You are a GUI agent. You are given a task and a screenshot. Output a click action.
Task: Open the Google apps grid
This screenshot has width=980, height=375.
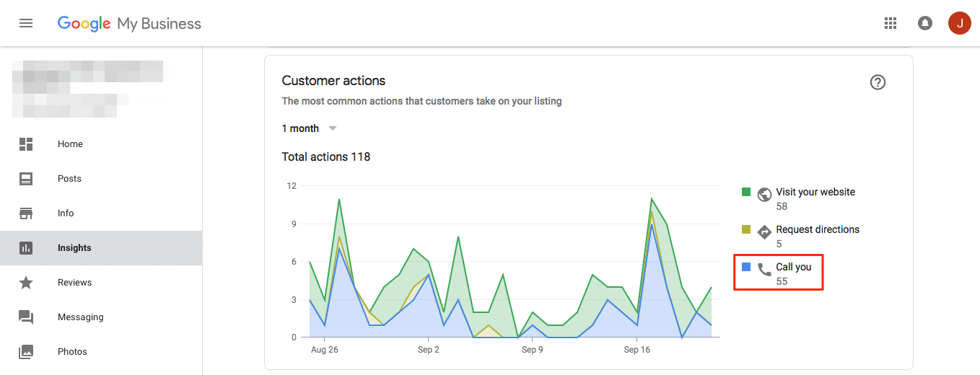pos(891,23)
